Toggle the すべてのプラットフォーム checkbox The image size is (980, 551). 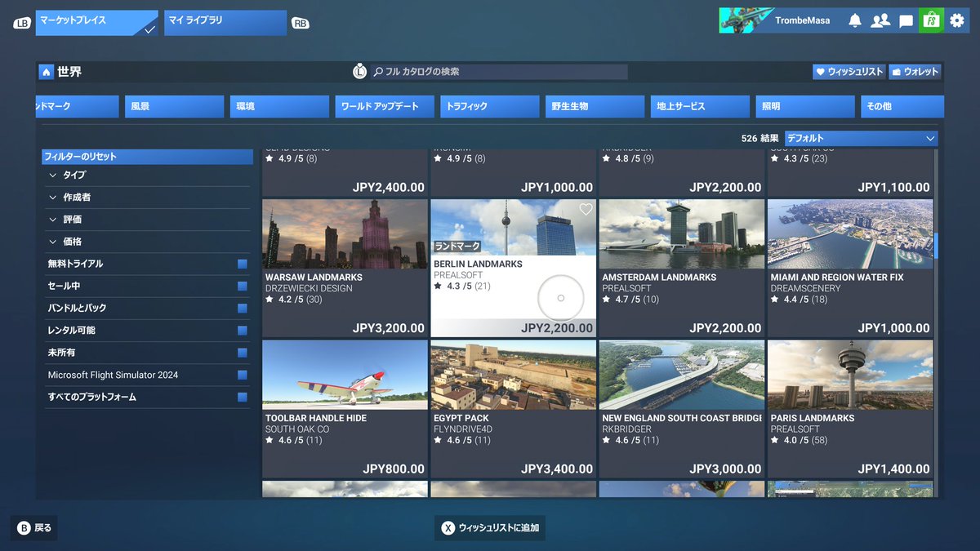point(243,397)
